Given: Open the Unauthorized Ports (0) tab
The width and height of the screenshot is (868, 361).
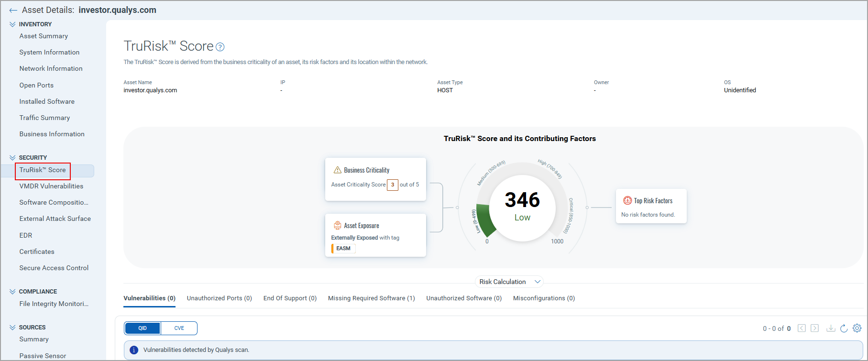Looking at the screenshot, I should pos(220,298).
